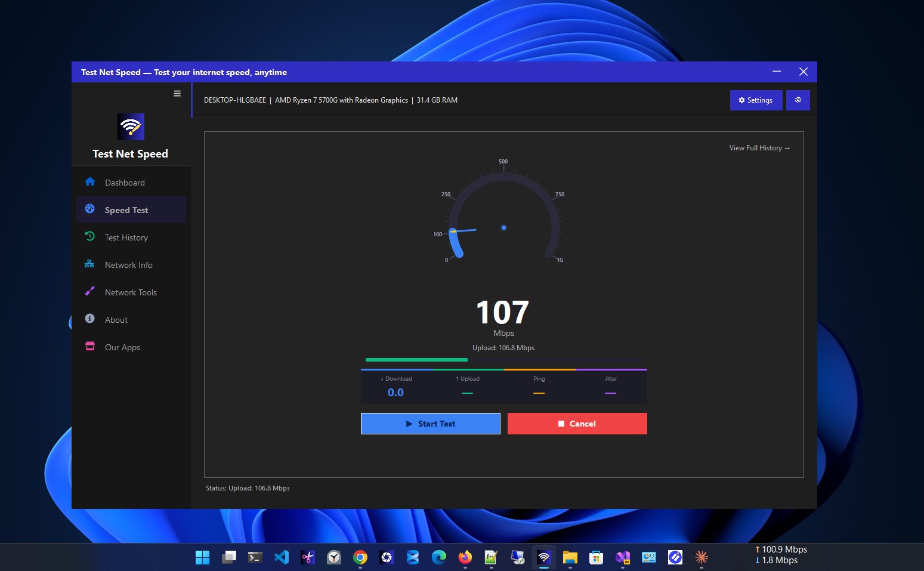
Task: Click the Download result value 0.0
Action: [395, 393]
